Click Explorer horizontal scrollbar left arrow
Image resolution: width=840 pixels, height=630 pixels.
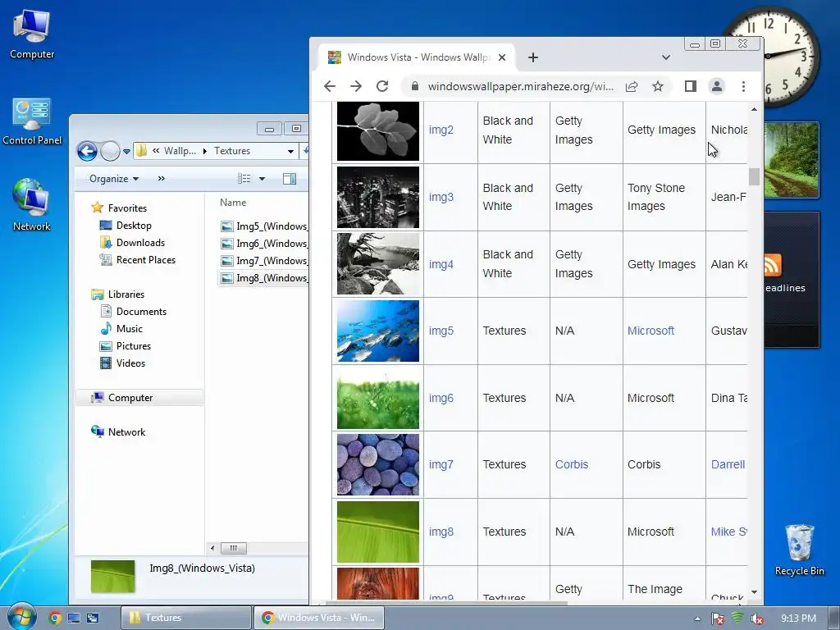pos(212,548)
